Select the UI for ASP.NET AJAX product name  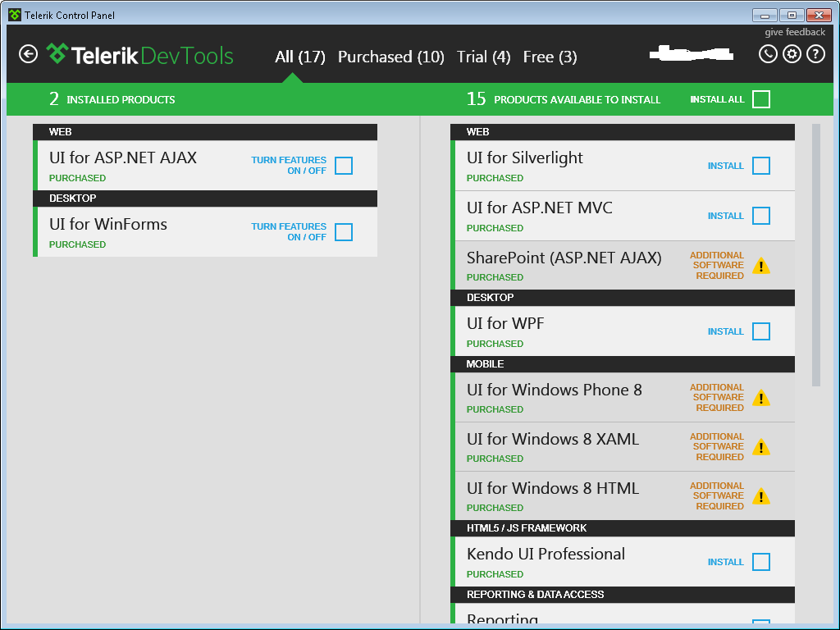click(x=123, y=158)
